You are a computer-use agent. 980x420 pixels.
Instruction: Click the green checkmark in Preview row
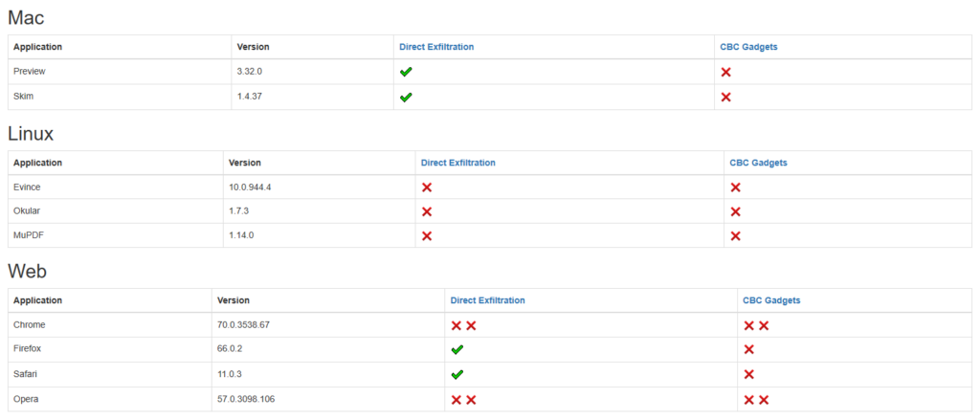point(406,72)
